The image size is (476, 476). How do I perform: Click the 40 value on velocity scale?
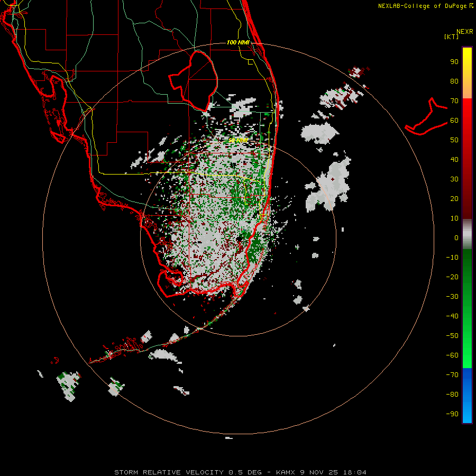454,159
